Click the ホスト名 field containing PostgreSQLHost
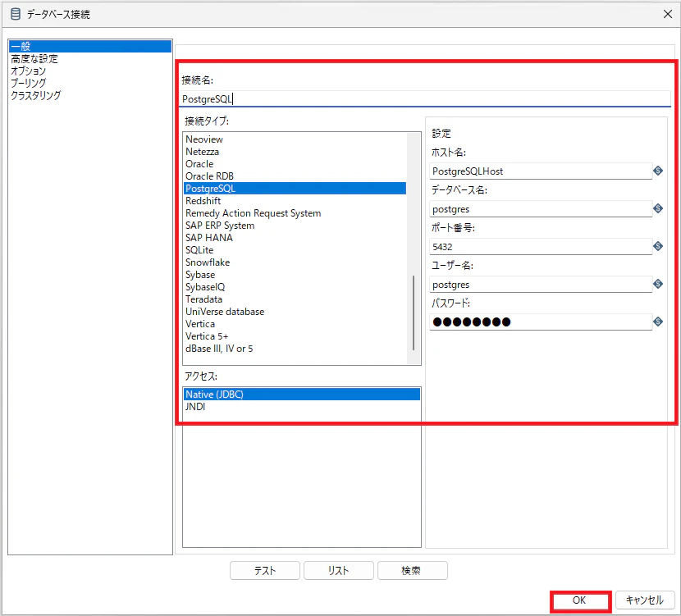 (541, 171)
